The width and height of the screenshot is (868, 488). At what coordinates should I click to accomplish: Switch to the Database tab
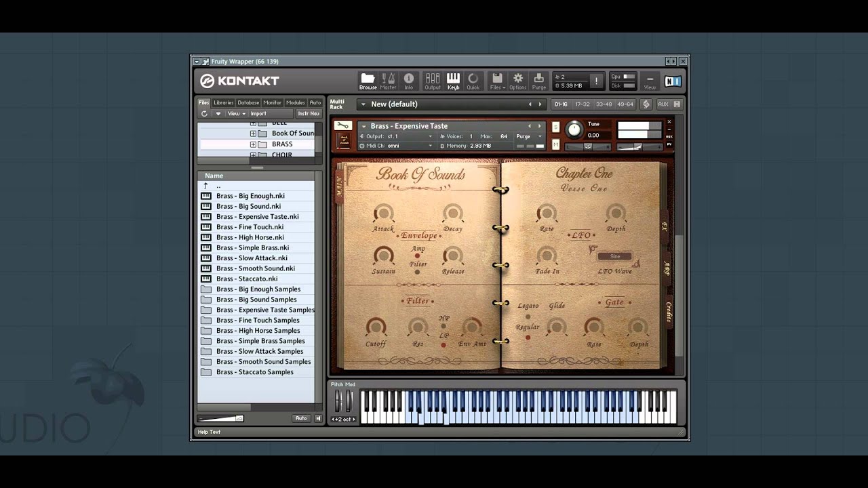pyautogui.click(x=248, y=103)
